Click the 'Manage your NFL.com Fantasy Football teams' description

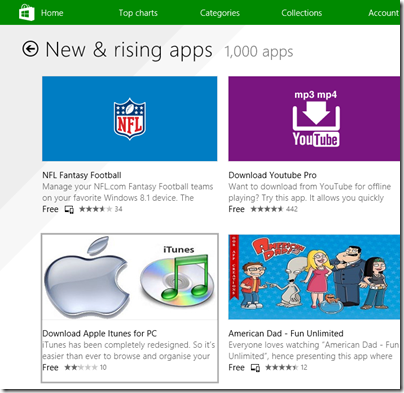tap(128, 192)
